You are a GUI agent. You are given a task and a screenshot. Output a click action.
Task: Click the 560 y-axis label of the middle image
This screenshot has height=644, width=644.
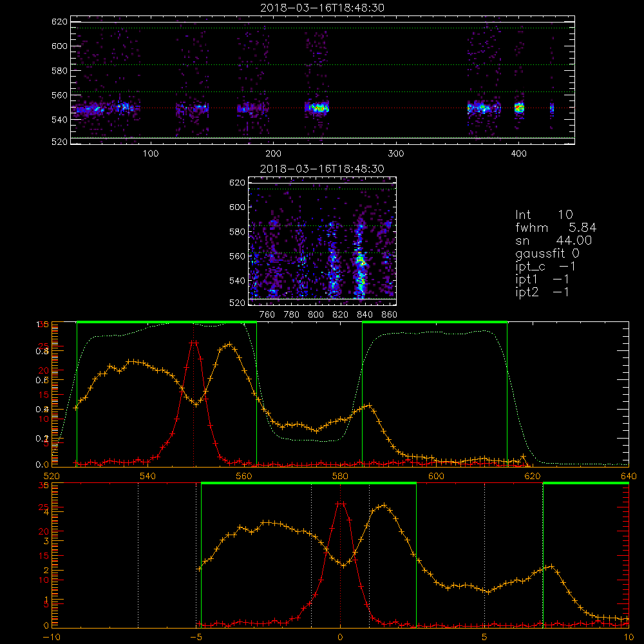[237, 256]
